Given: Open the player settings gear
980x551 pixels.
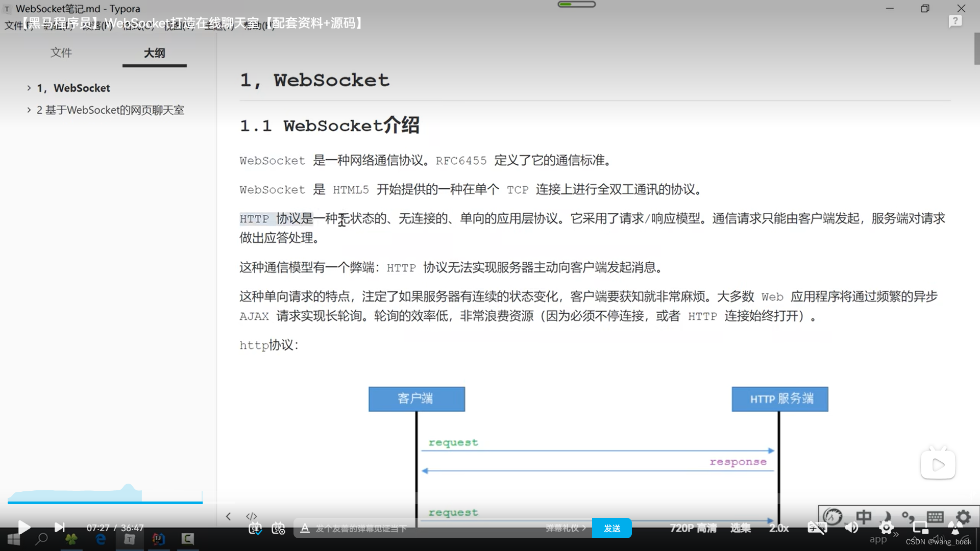Looking at the screenshot, I should click(x=887, y=528).
